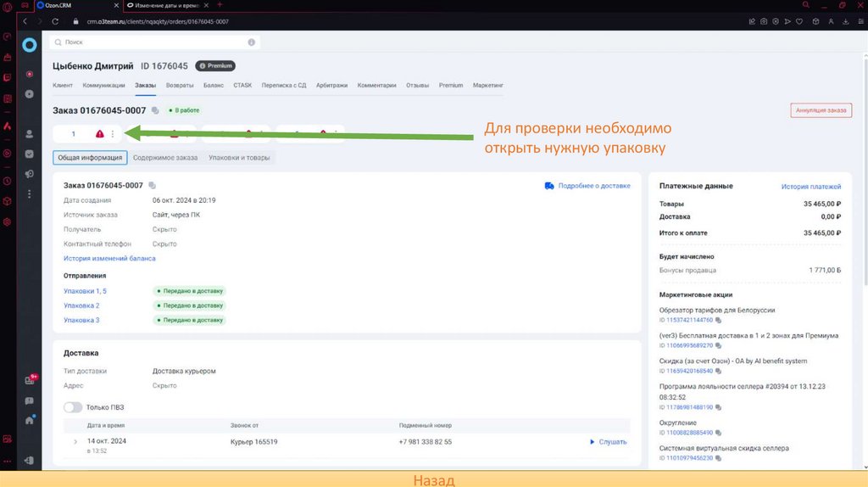The height and width of the screenshot is (487, 868).
Task: Click the В работе order status badge
Action: 184,110
